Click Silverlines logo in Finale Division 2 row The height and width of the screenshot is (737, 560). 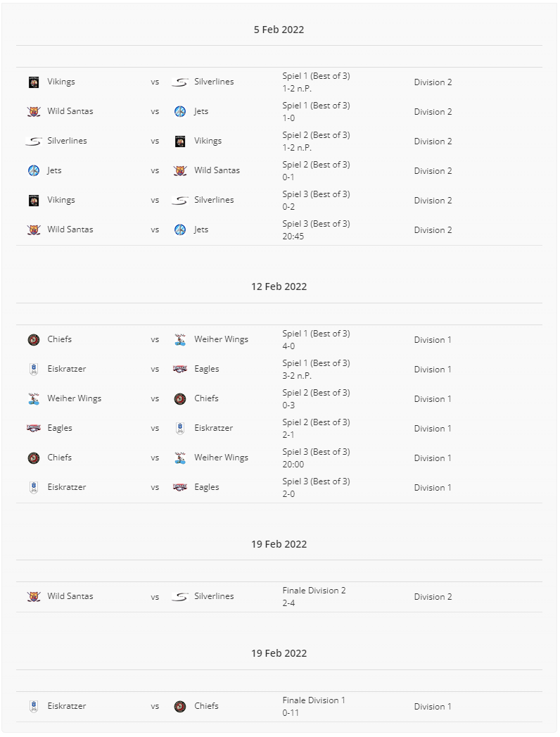tap(180, 596)
